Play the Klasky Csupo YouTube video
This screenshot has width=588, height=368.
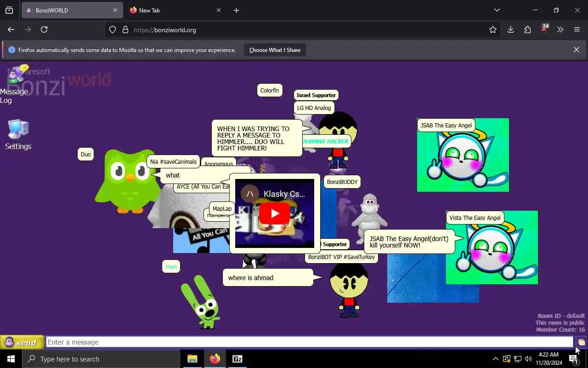(275, 213)
